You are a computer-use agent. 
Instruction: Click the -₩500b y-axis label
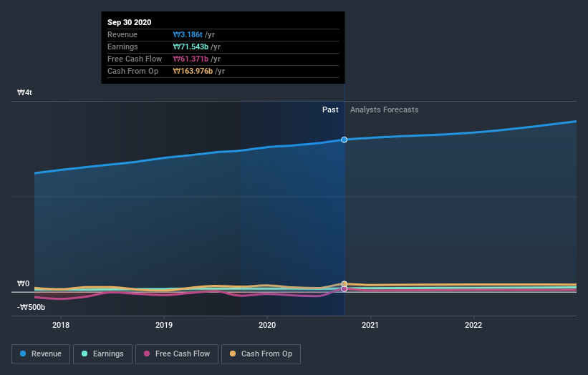point(31,307)
